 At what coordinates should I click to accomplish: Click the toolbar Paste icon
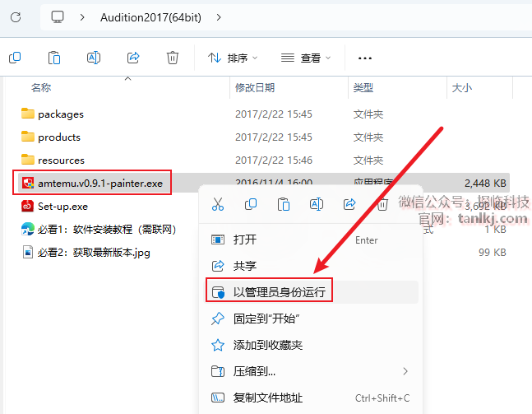coord(54,58)
